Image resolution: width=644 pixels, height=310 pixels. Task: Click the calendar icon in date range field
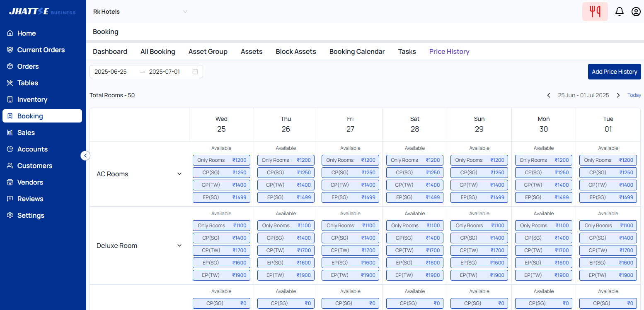[x=195, y=72]
